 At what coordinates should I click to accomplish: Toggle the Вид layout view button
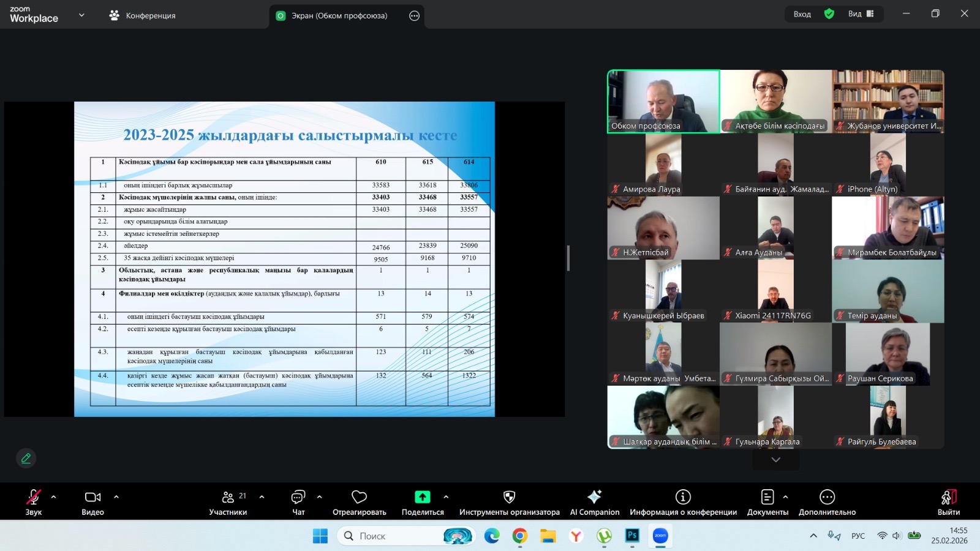coord(861,14)
